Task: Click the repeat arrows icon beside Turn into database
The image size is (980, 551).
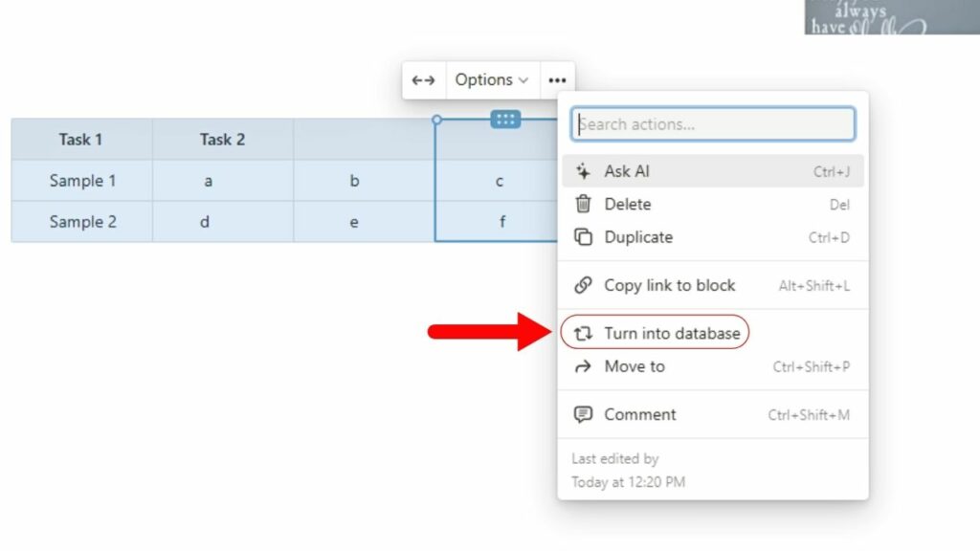Action: [586, 332]
